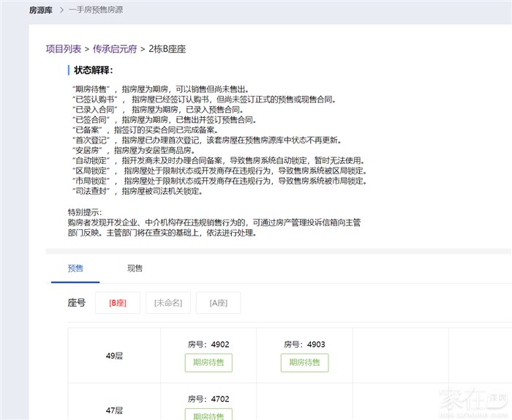Select the [B座] building option
The image size is (512, 420).
pos(117,302)
